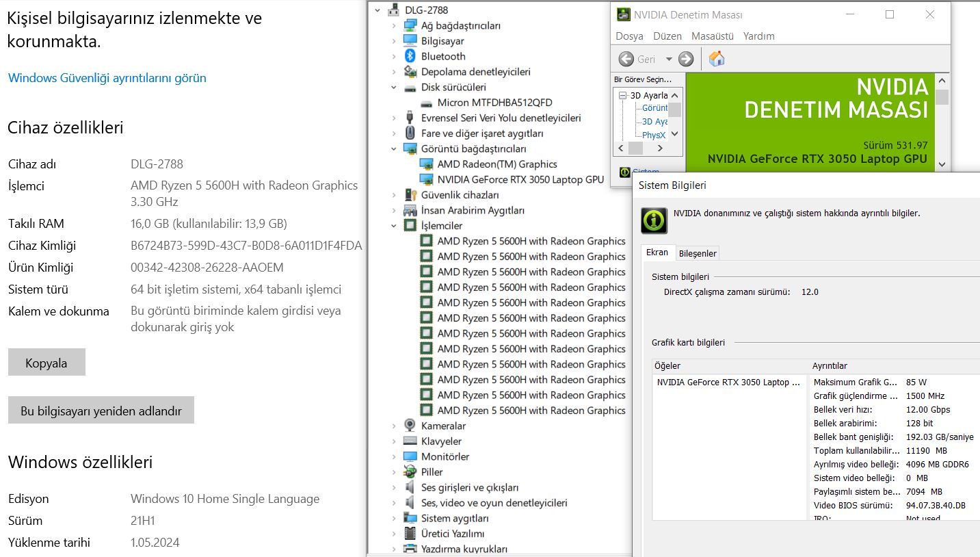Click Bu bilgisayarı yeniden adlandır button
The width and height of the screenshot is (980, 557).
click(x=101, y=411)
